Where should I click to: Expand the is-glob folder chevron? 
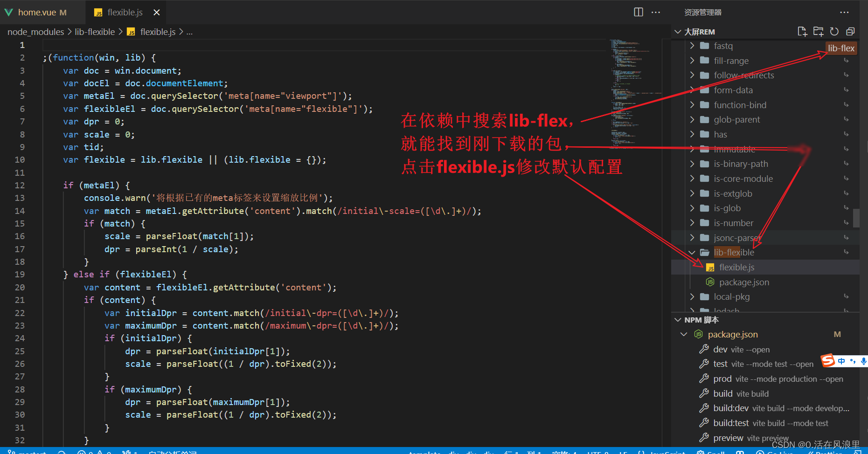tap(692, 208)
